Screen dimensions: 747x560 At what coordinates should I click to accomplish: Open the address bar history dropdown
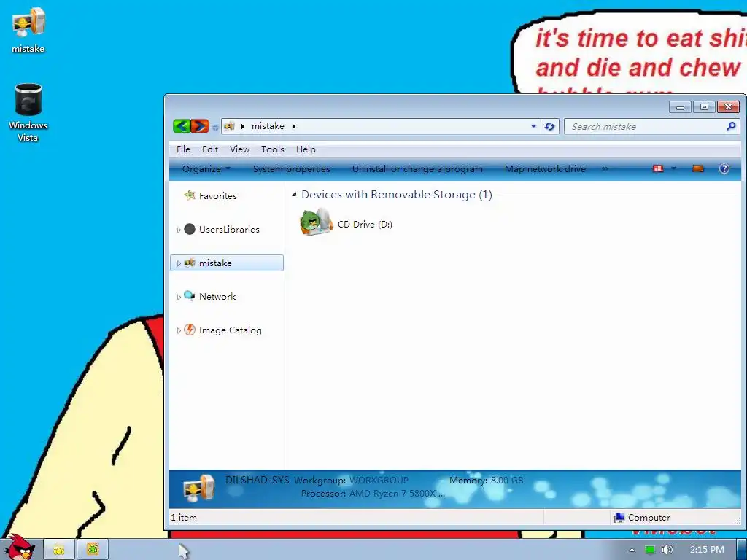click(533, 126)
